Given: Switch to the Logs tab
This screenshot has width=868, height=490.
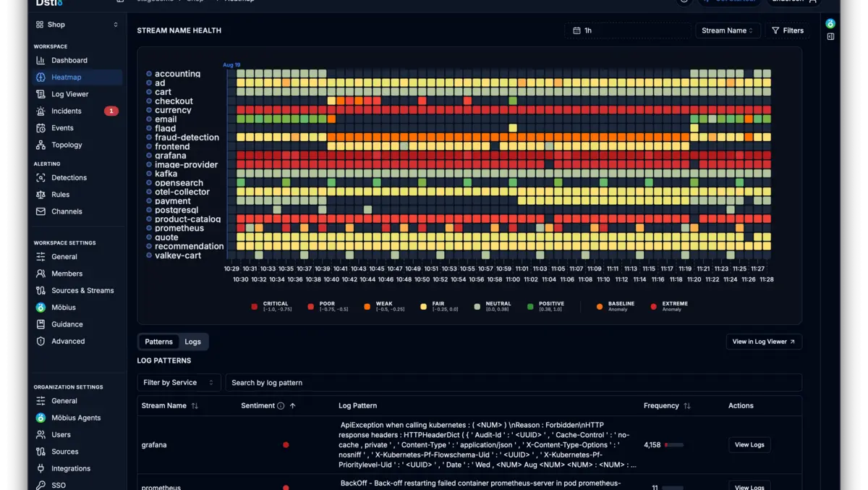Looking at the screenshot, I should click(192, 342).
